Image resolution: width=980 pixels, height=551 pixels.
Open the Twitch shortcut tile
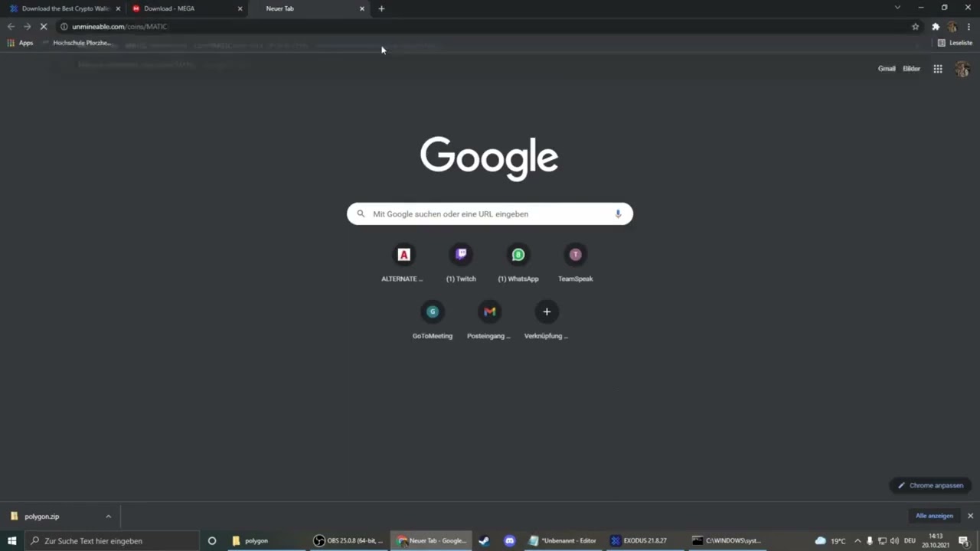point(461,264)
